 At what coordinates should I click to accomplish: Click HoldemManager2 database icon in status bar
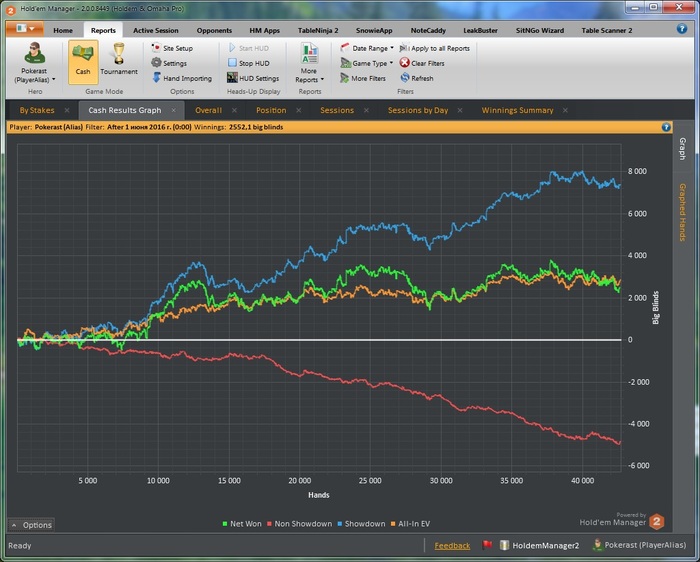pos(504,545)
